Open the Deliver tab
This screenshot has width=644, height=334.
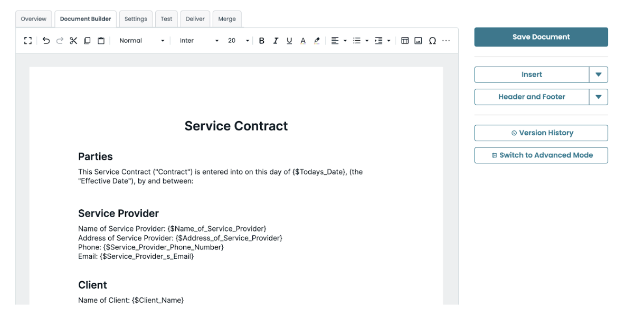(x=195, y=18)
